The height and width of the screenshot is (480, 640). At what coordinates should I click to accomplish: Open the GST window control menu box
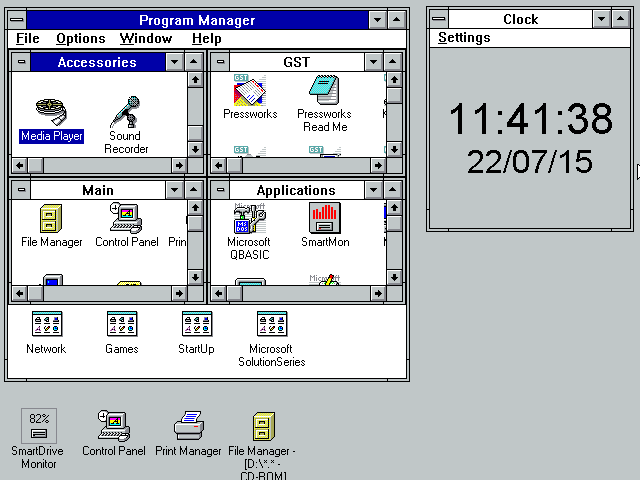click(x=220, y=62)
